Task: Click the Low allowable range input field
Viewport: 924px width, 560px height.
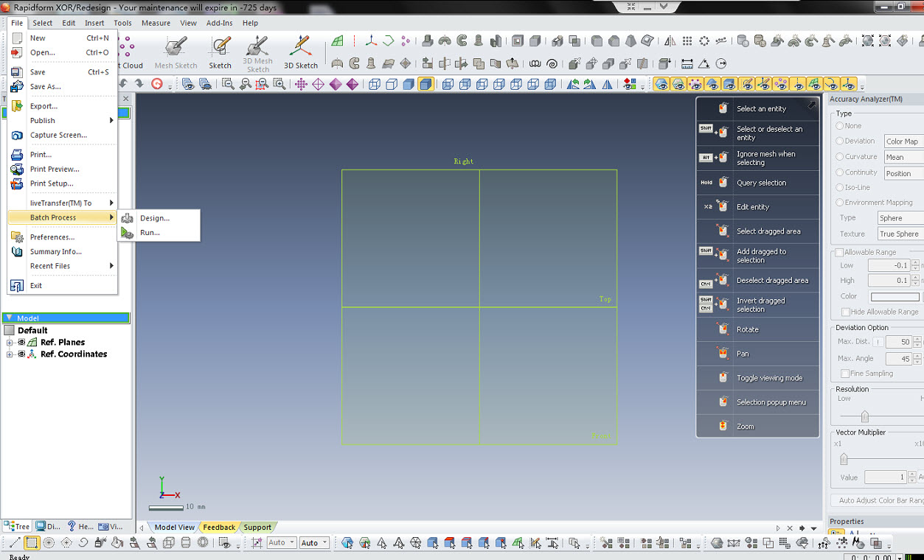Action: (x=889, y=265)
